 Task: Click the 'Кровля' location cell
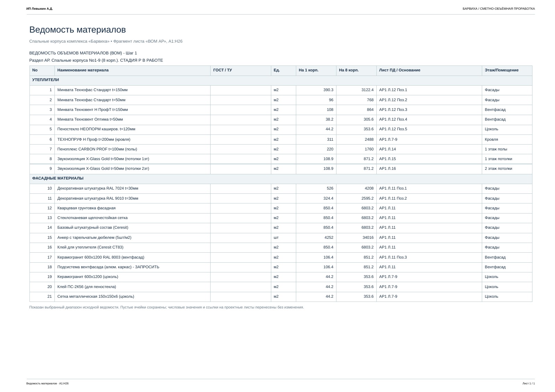click(x=507, y=140)
